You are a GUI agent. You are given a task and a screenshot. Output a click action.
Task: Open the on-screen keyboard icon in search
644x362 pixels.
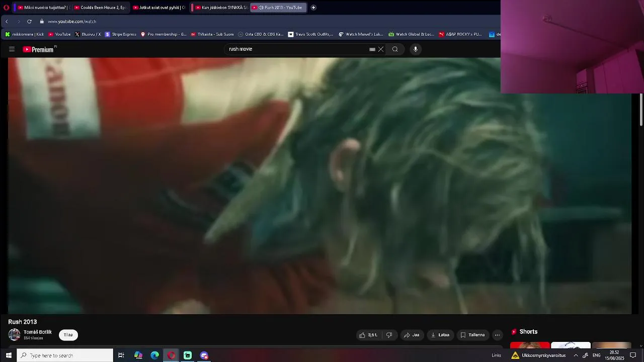pos(372,49)
